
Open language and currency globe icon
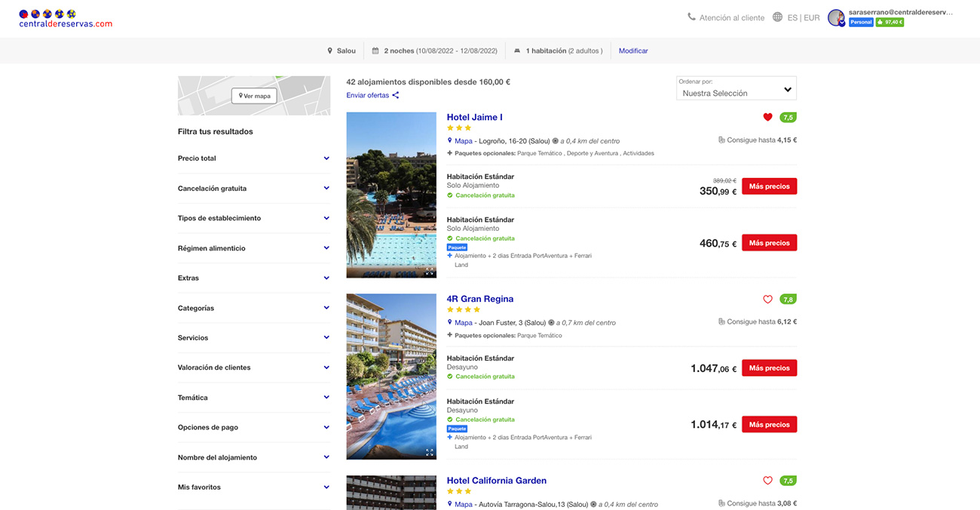[777, 17]
